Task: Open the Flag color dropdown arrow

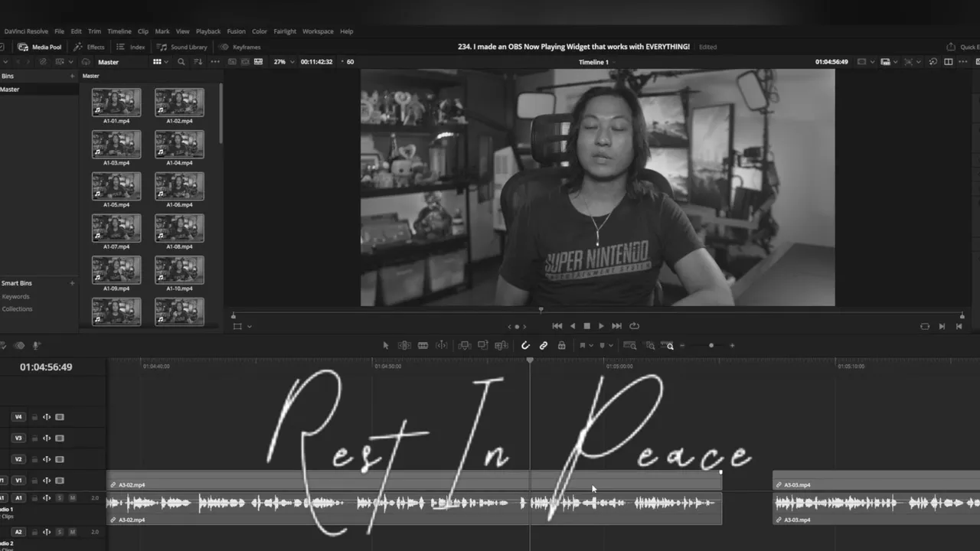Action: point(590,346)
